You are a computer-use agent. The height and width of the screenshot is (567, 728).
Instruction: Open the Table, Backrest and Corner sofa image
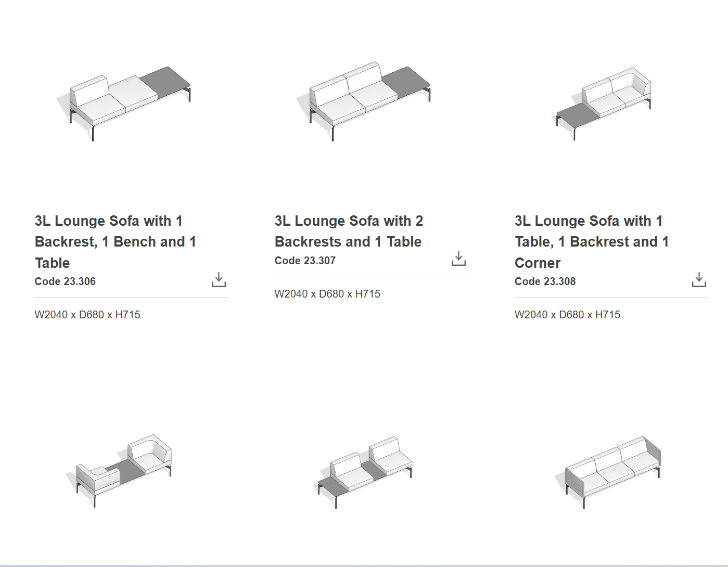[604, 103]
